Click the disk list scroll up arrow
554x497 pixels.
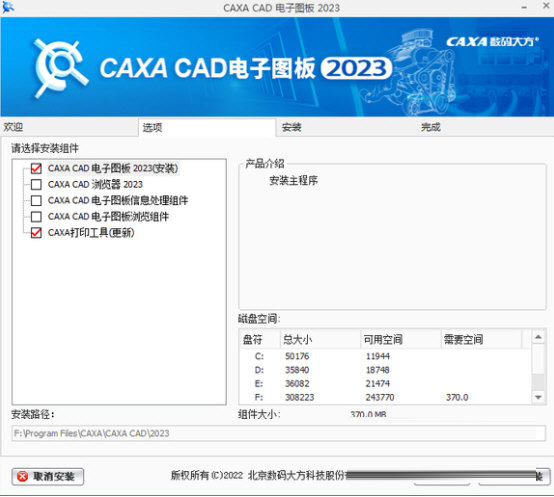point(538,337)
